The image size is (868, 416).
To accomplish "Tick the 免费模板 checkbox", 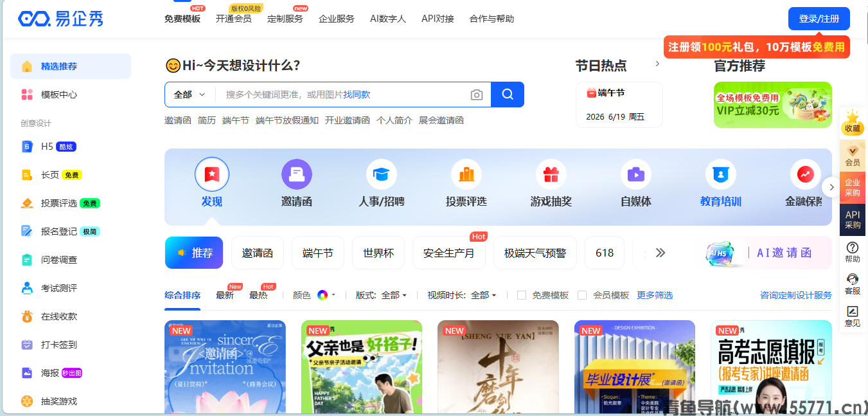I will (522, 295).
